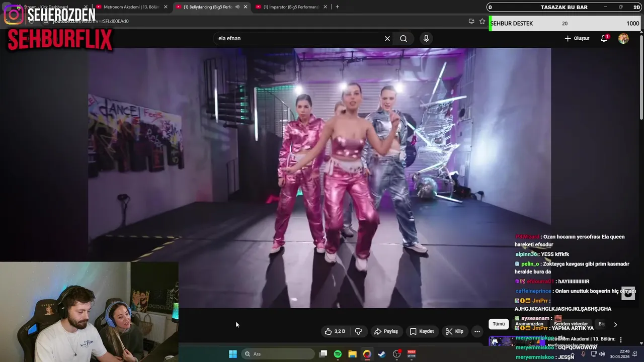
Task: Open a new browser tab
Action: coord(337,7)
